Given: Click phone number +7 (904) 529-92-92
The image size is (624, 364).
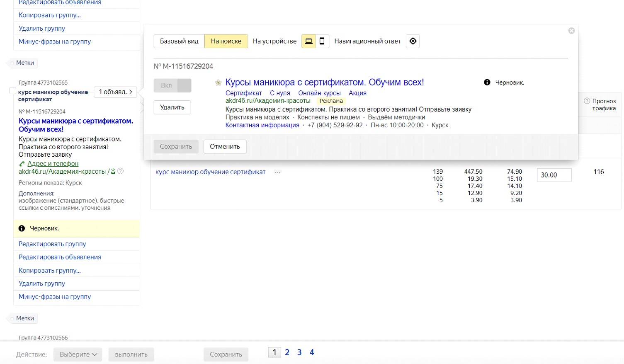Looking at the screenshot, I should (335, 125).
